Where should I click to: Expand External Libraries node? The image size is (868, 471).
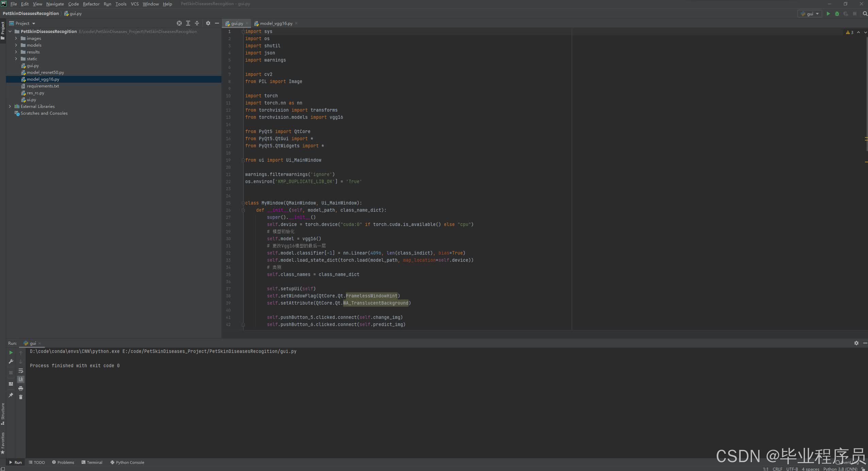pyautogui.click(x=10, y=107)
